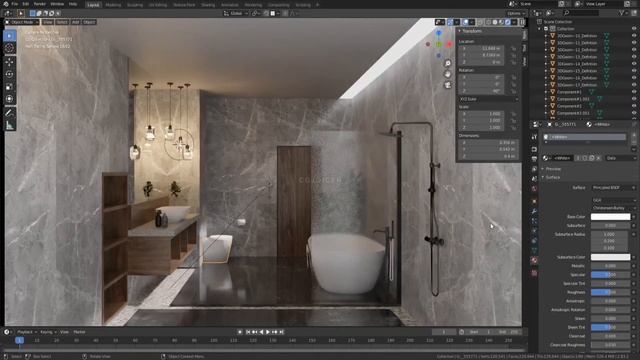The height and width of the screenshot is (360, 640).
Task: Hide 3DGeom~13_Definition with eye icon
Action: [634, 57]
